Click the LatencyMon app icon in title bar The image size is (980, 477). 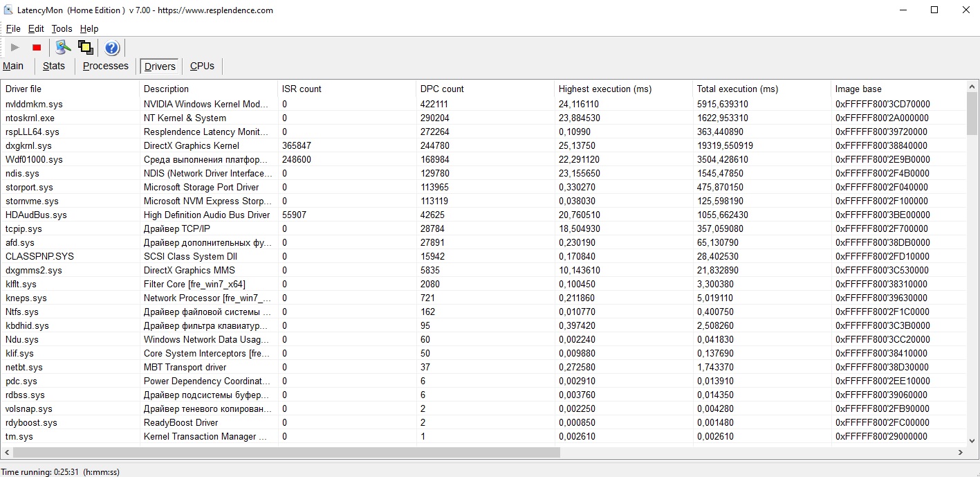coord(8,10)
